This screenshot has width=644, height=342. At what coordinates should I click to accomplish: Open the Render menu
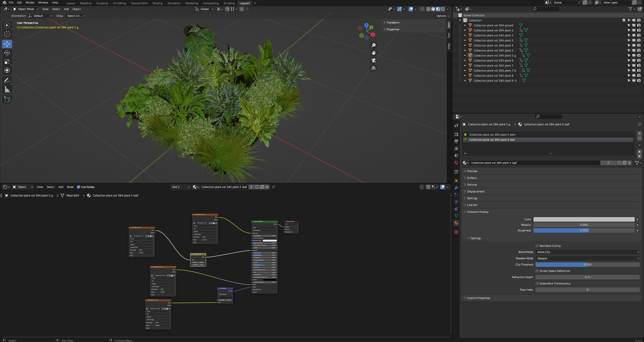click(x=30, y=2)
